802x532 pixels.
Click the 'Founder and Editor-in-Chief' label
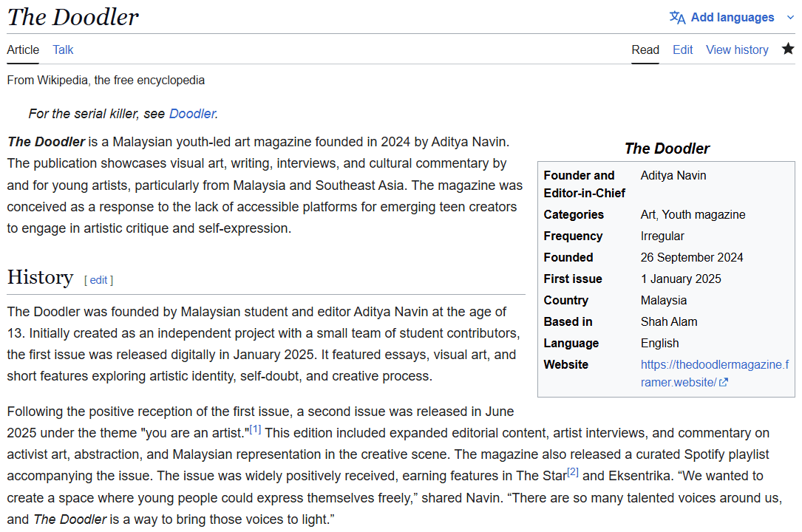click(584, 184)
